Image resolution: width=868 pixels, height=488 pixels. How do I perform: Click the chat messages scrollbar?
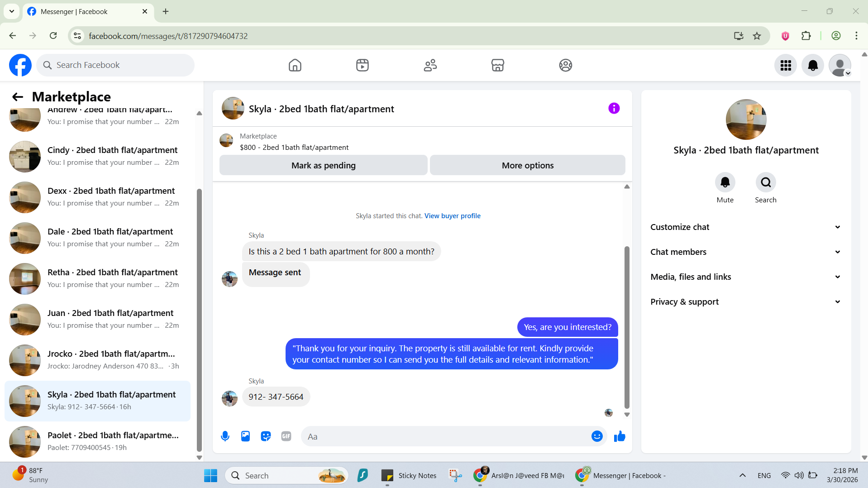[x=627, y=327]
